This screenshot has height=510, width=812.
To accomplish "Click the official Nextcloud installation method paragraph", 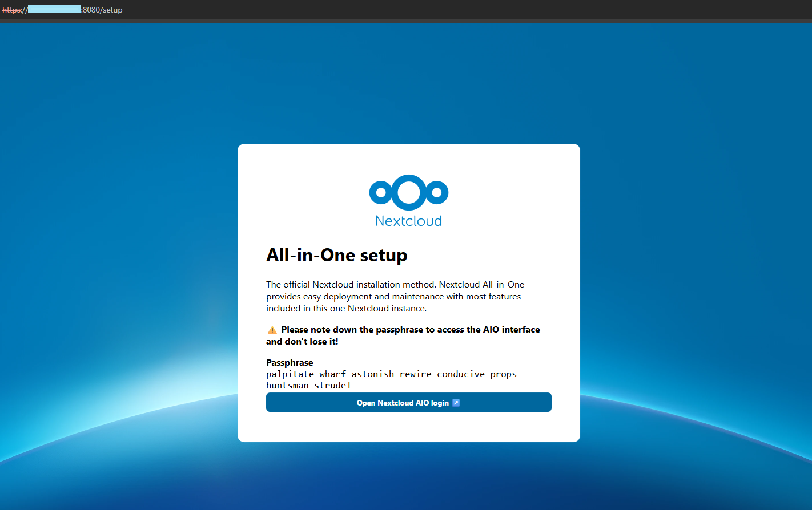I will click(395, 297).
